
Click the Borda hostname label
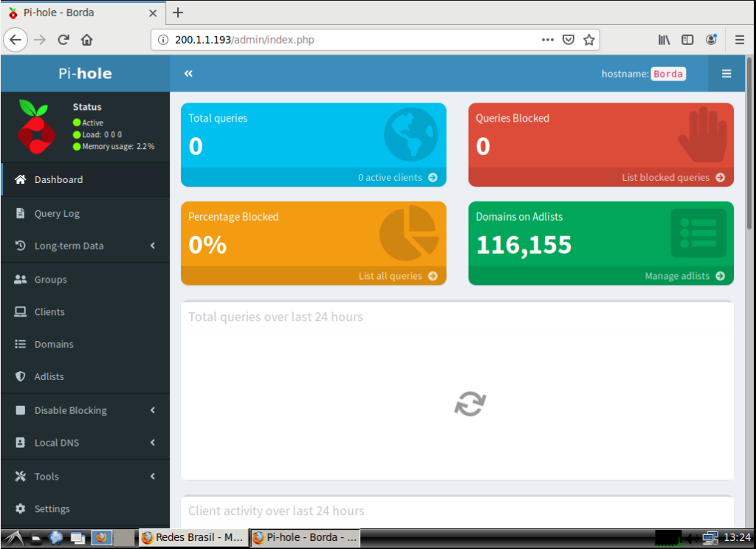point(667,74)
